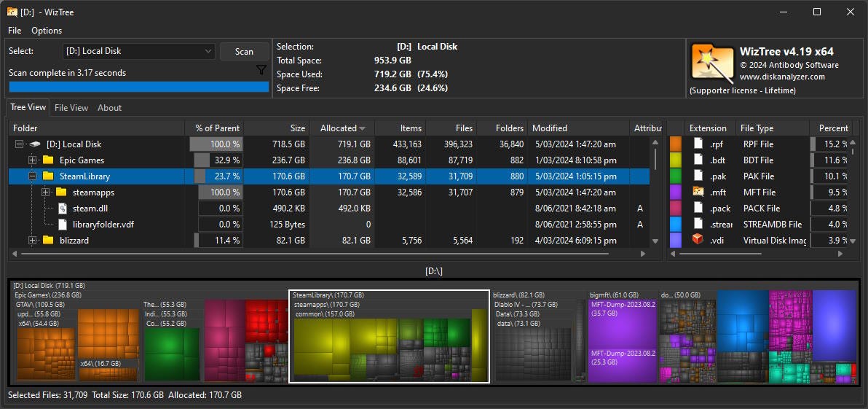
Task: Sort by the % of Parent column header
Action: (x=214, y=128)
